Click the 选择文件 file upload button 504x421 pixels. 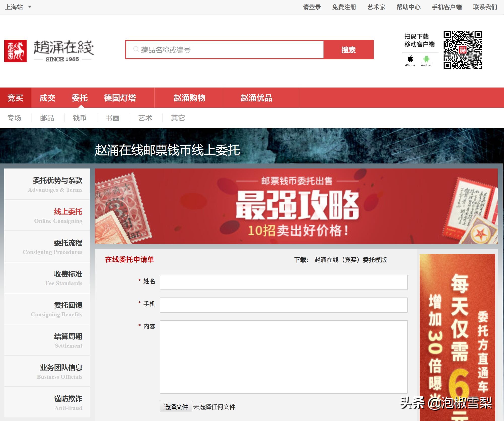pyautogui.click(x=175, y=406)
